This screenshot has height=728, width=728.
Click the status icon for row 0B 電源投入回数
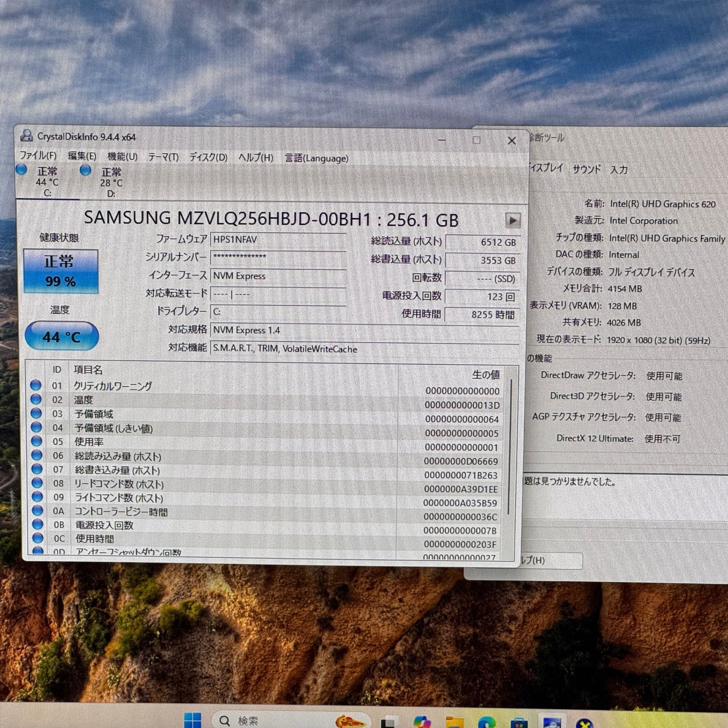(38, 524)
